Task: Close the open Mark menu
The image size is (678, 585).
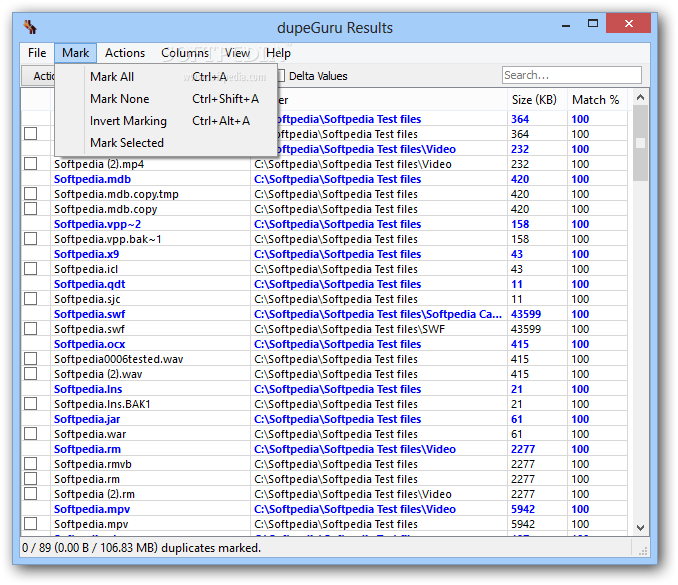Action: click(75, 53)
